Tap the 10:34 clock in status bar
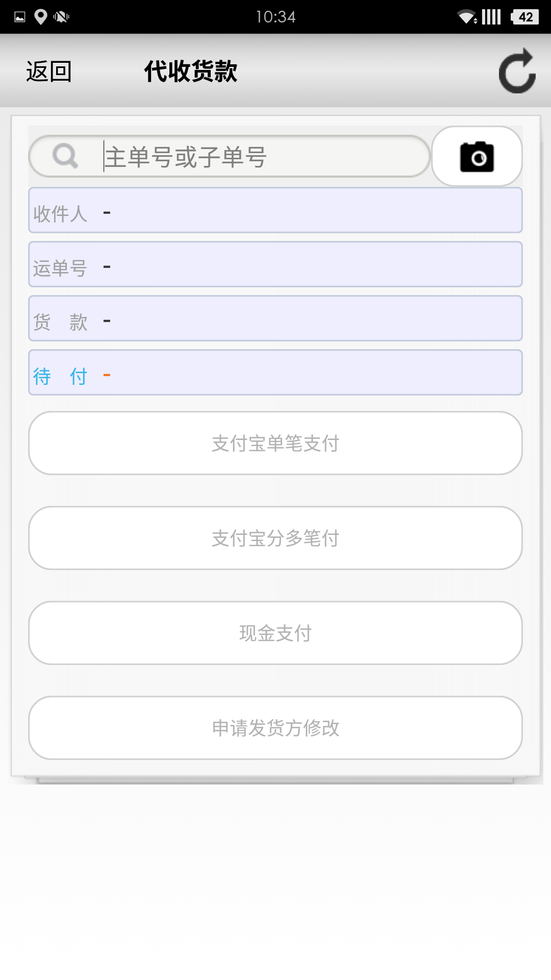Image resolution: width=551 pixels, height=980 pixels. coord(275,17)
